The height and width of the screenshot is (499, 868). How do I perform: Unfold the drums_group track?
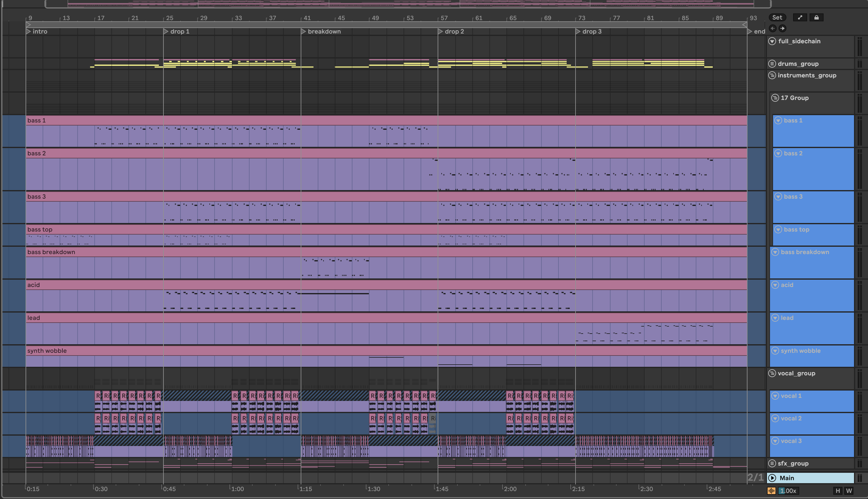coord(772,64)
